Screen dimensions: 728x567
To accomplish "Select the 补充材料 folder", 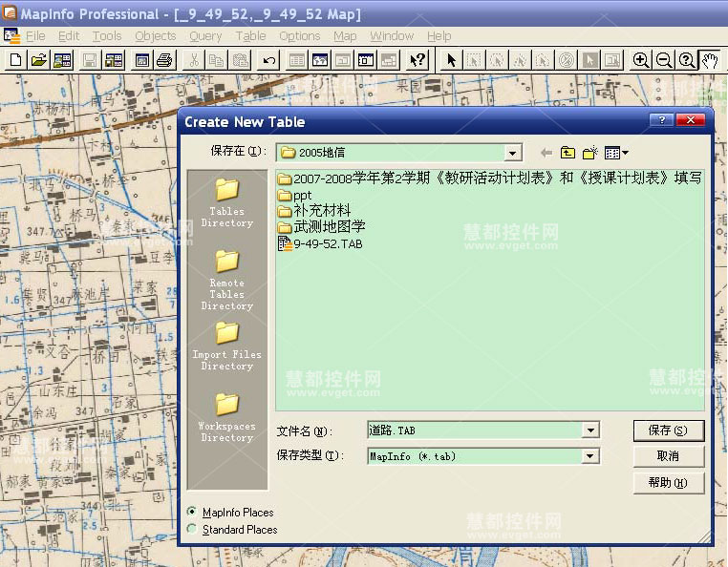I will (314, 211).
